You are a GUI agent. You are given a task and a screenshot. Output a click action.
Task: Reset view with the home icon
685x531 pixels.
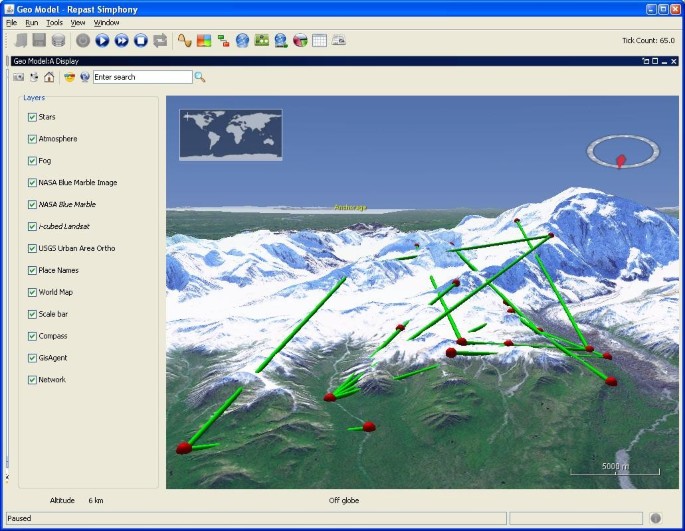point(49,77)
